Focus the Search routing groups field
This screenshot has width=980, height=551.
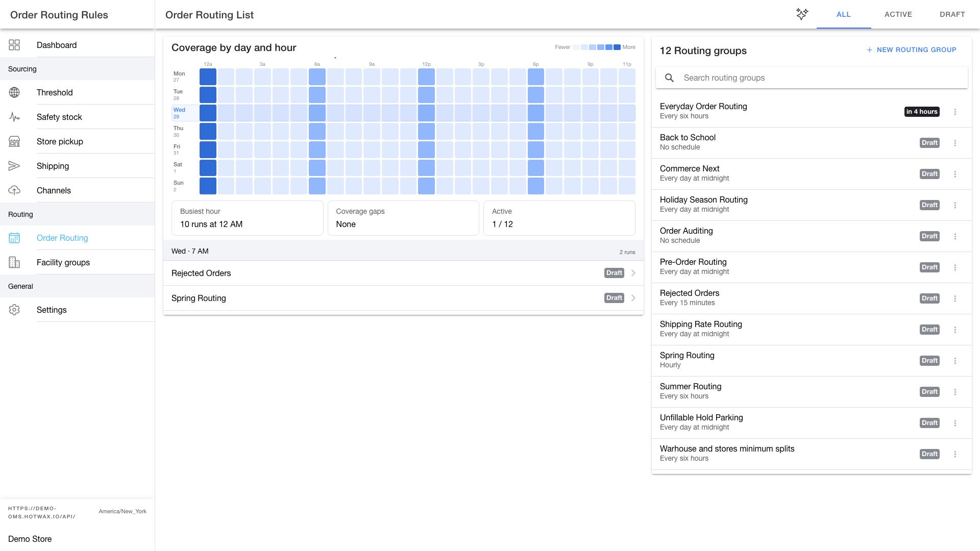[812, 78]
